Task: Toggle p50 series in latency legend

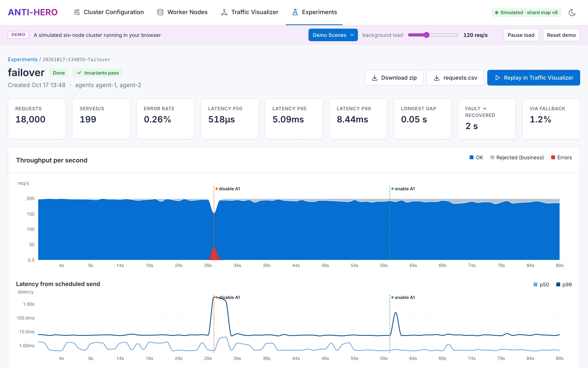Action: [x=541, y=284]
